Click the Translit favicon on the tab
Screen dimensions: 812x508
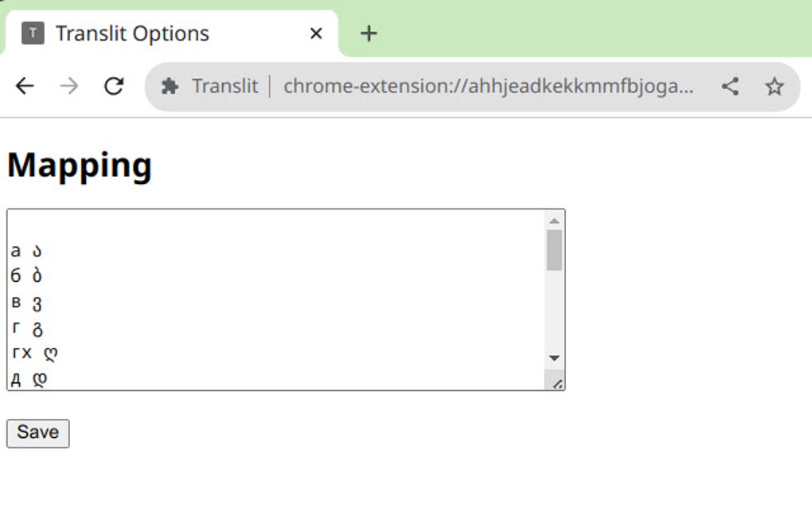33,33
